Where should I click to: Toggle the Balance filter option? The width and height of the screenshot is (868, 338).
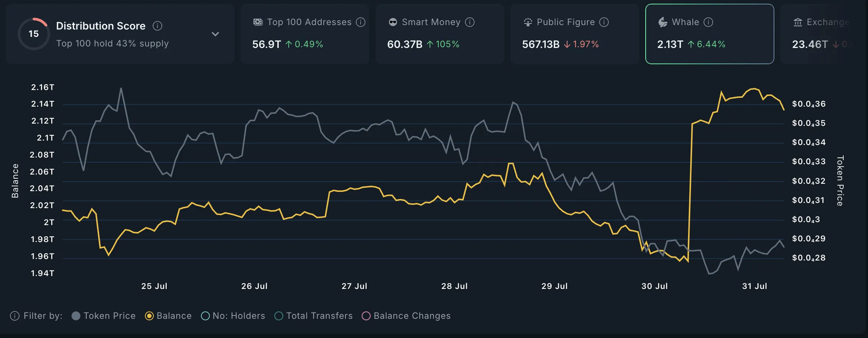tap(149, 316)
